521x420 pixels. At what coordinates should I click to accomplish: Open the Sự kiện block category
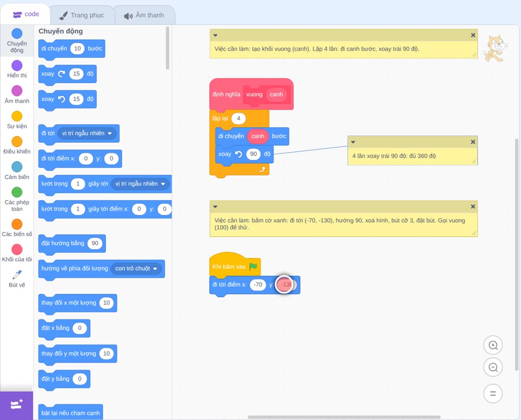pyautogui.click(x=17, y=120)
